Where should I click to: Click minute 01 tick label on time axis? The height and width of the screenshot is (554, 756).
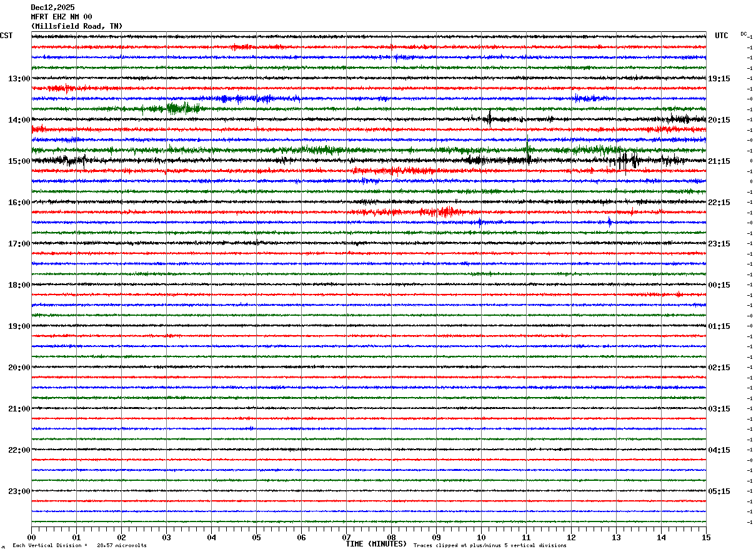[76, 537]
